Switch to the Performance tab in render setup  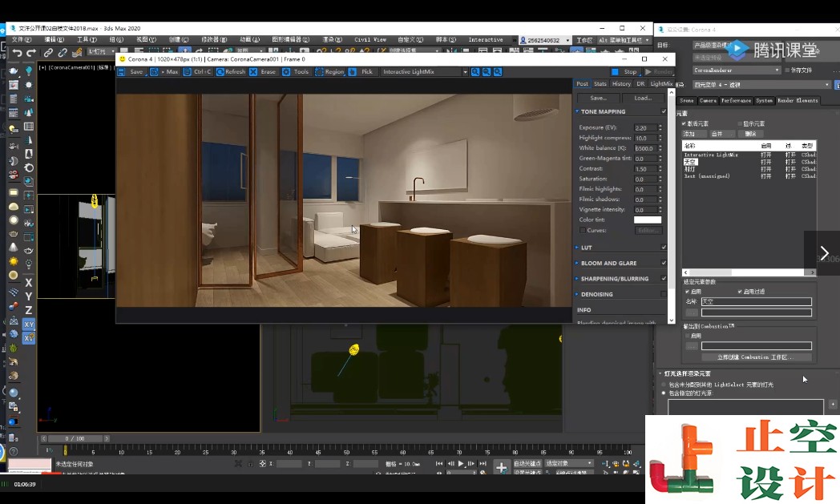click(x=736, y=101)
